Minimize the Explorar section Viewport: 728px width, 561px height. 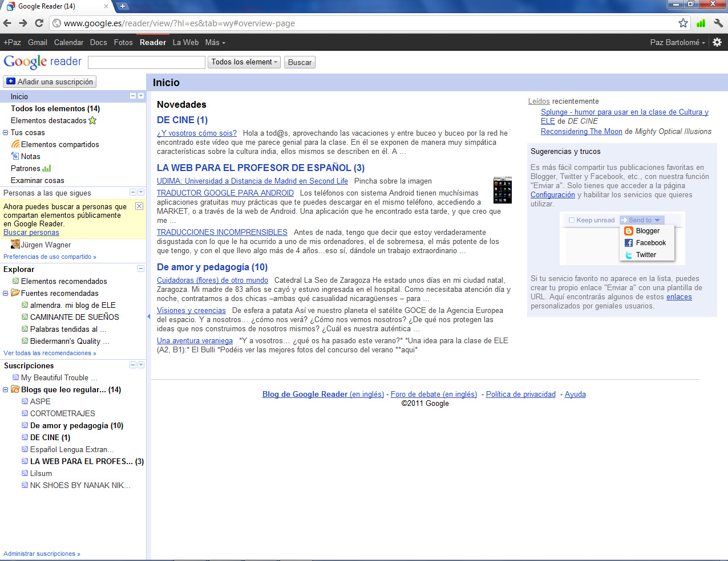pyautogui.click(x=141, y=269)
